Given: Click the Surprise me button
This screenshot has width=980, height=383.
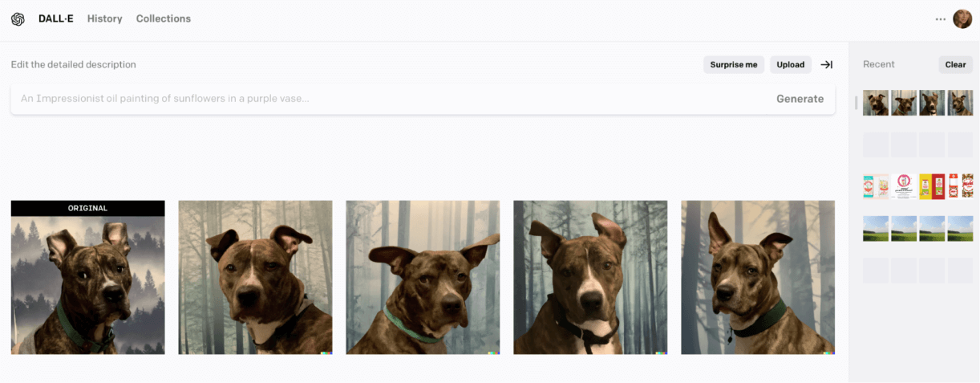Looking at the screenshot, I should 734,65.
